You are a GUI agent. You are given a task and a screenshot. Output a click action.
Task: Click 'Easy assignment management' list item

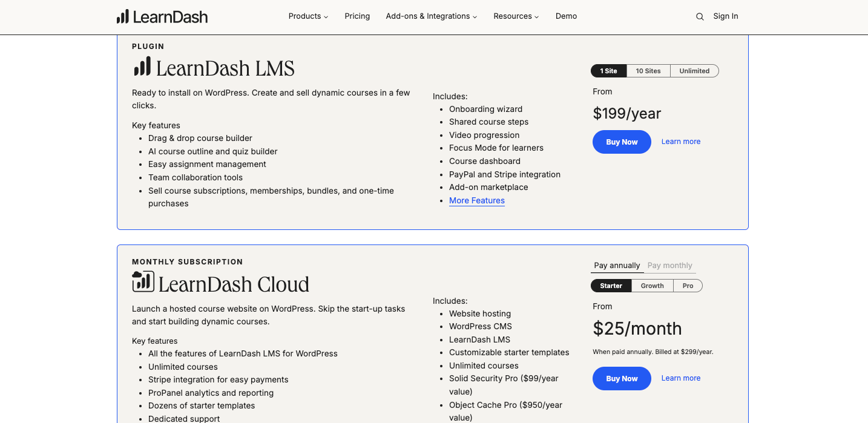(207, 164)
